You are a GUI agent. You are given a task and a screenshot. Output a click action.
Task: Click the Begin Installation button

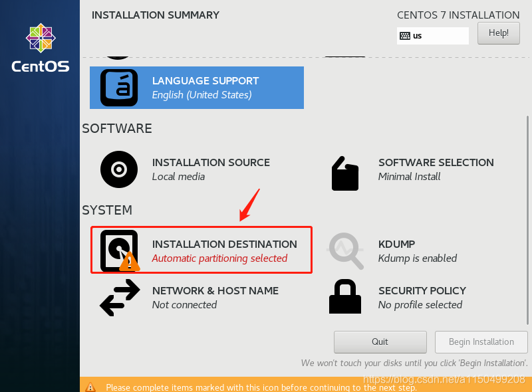pos(481,342)
